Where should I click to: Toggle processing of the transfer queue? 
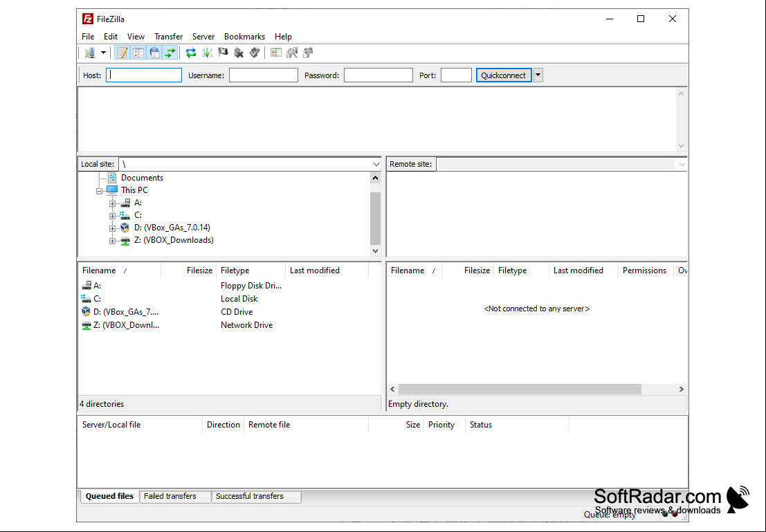tap(207, 53)
